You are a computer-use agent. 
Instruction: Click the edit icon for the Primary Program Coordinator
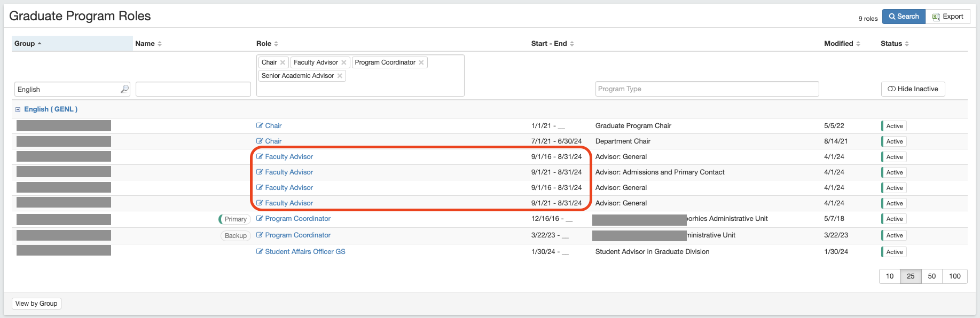260,219
